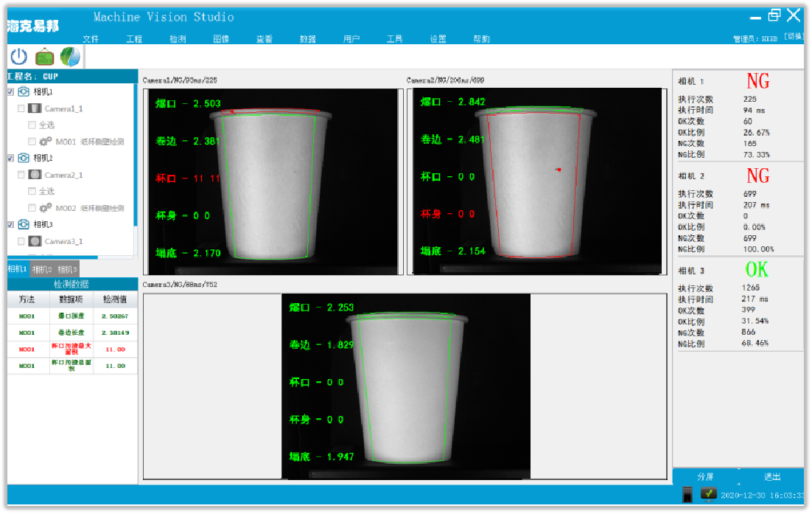Open the 文件 menu
The width and height of the screenshot is (812, 514).
pyautogui.click(x=91, y=39)
